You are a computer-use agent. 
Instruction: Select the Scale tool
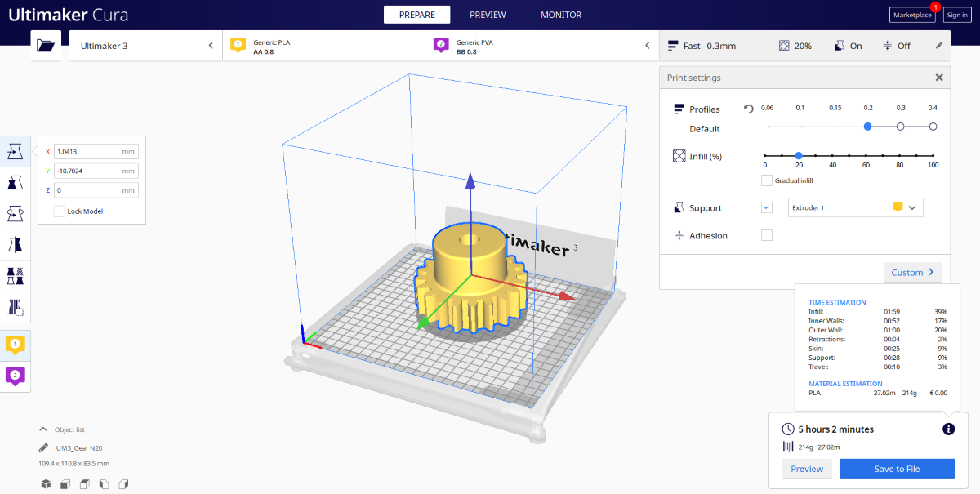click(16, 182)
